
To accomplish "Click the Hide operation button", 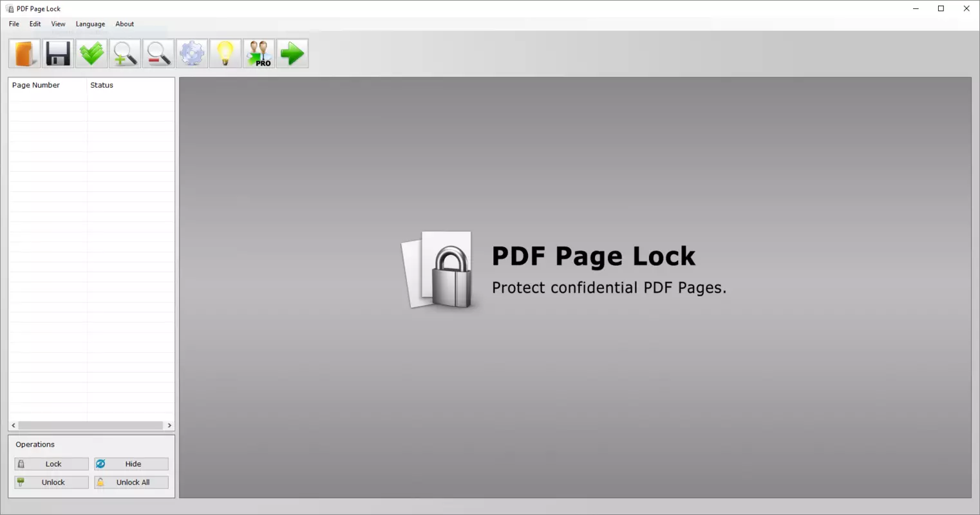I will point(131,464).
